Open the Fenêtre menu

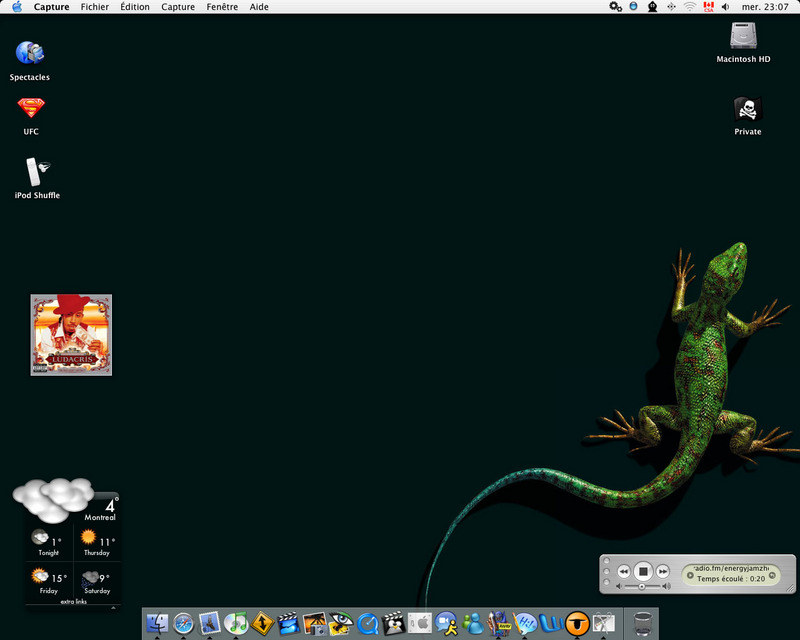click(x=222, y=7)
